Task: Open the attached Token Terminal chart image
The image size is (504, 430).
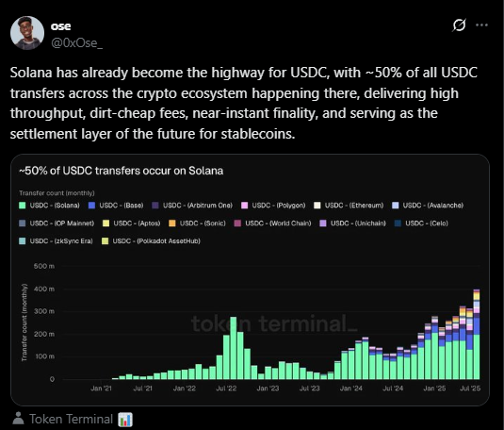Action: [250, 280]
